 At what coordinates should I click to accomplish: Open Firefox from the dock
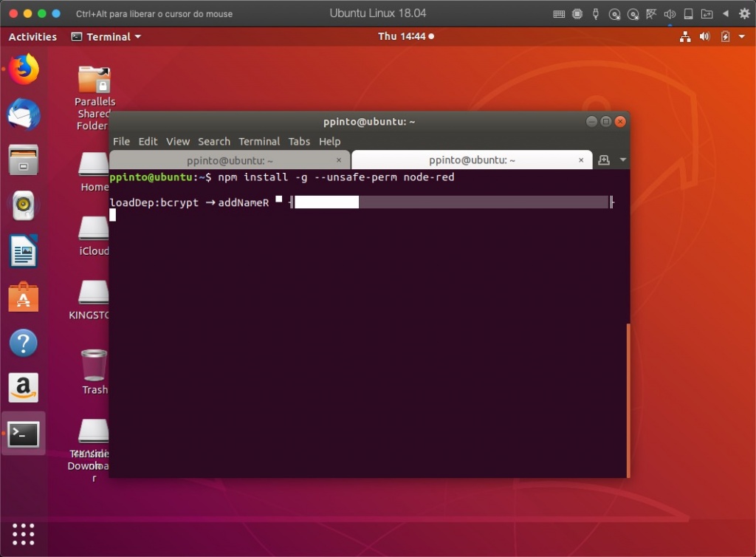pos(24,70)
